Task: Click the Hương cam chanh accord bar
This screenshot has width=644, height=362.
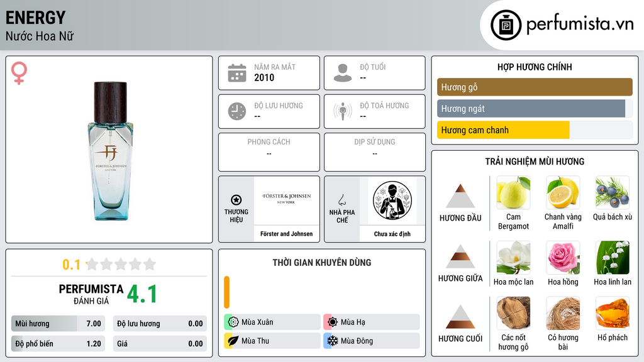Action: point(535,129)
